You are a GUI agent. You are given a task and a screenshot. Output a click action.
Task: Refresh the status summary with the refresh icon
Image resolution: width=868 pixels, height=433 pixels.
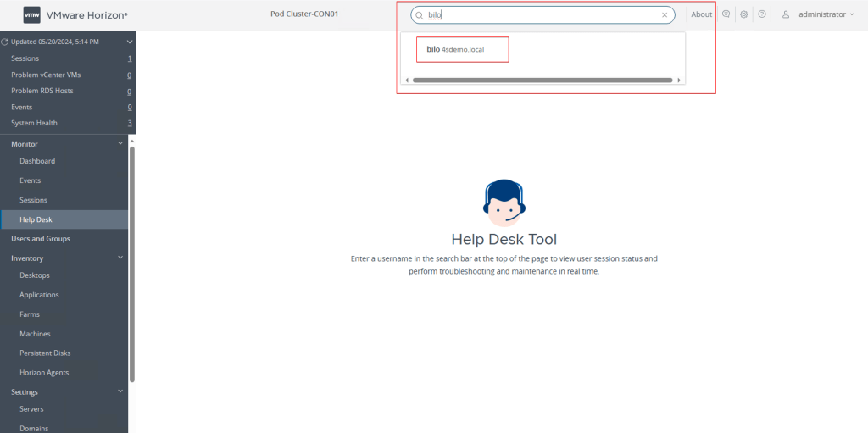point(5,42)
